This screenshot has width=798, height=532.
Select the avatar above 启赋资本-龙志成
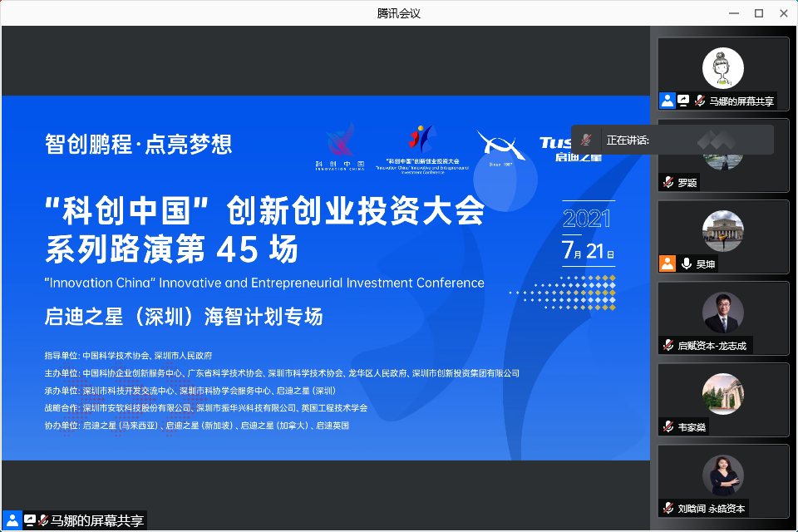click(x=722, y=313)
